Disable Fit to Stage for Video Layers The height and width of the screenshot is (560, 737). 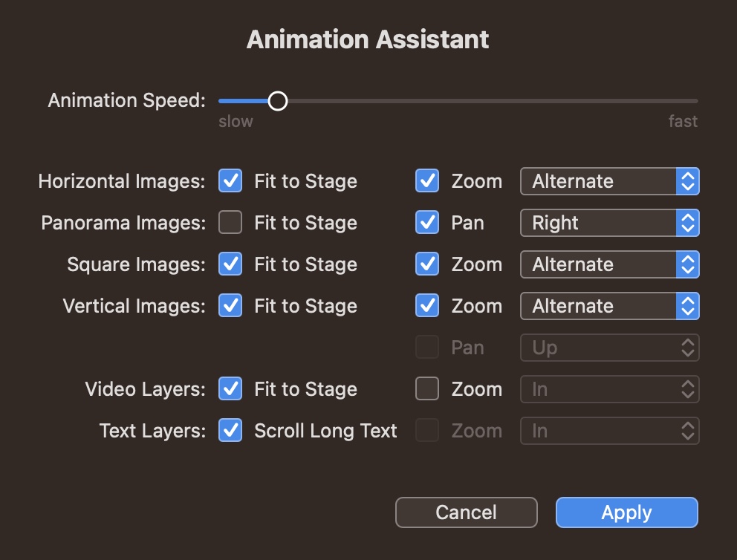230,389
